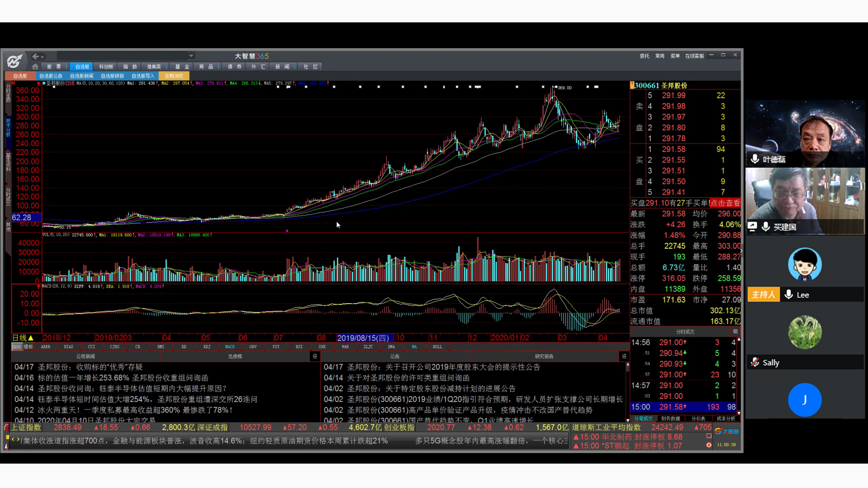Expand the 股票 menu dots
Image resolution: width=868 pixels, height=488 pixels.
point(66,67)
